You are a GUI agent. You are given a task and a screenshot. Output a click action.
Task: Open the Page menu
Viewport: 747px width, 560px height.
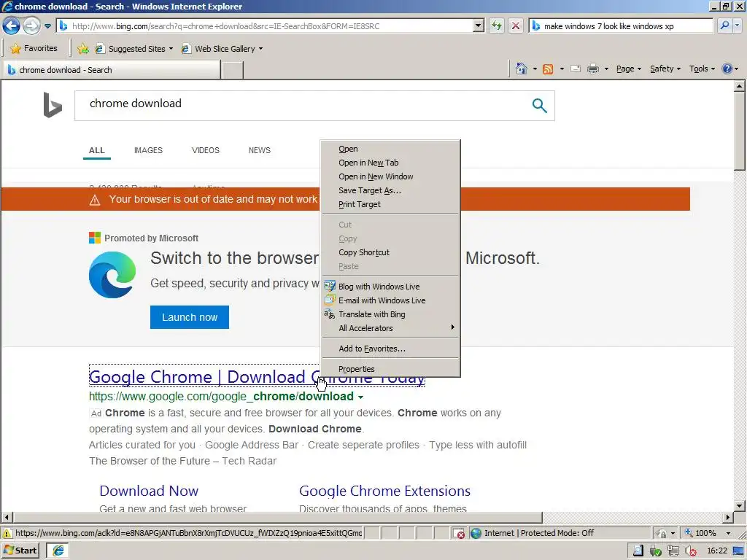click(628, 69)
